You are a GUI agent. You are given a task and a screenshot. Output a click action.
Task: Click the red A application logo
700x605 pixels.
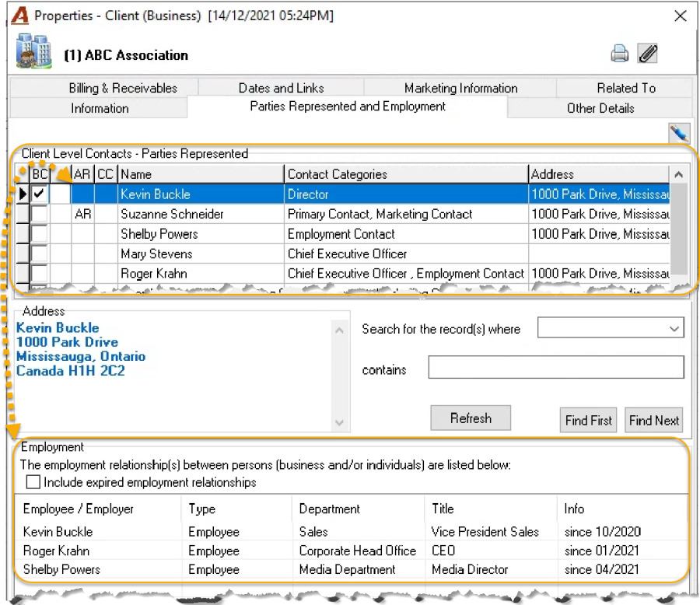[19, 16]
